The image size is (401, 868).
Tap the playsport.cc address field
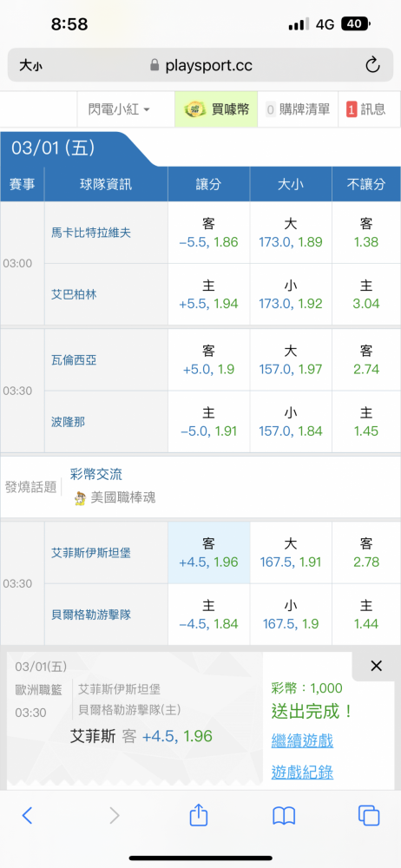tap(200, 66)
